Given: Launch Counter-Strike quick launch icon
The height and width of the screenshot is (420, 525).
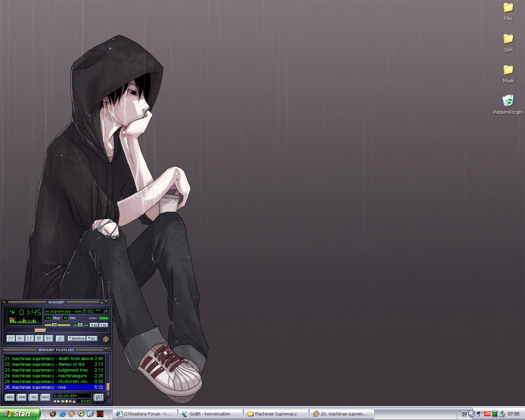Looking at the screenshot, I should point(100,414).
